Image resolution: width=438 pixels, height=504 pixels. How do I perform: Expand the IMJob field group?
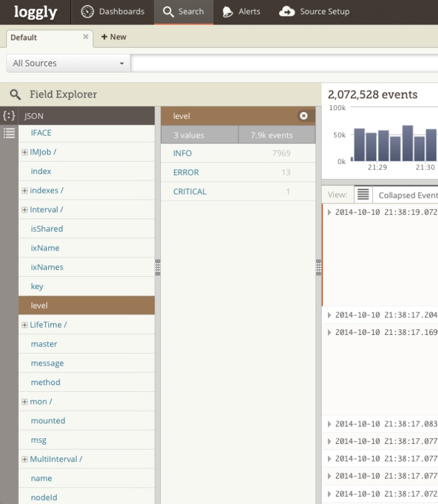24,152
